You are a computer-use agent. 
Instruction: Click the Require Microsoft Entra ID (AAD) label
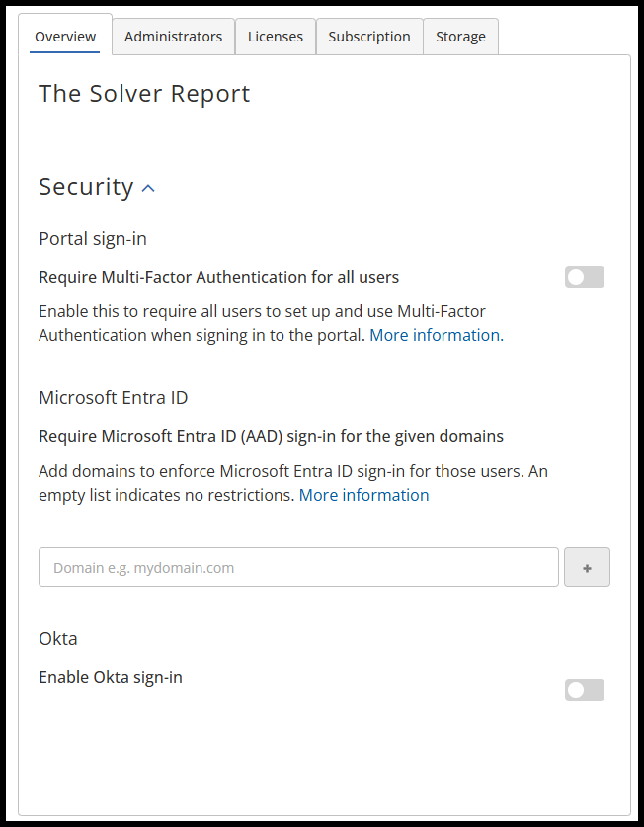[271, 436]
